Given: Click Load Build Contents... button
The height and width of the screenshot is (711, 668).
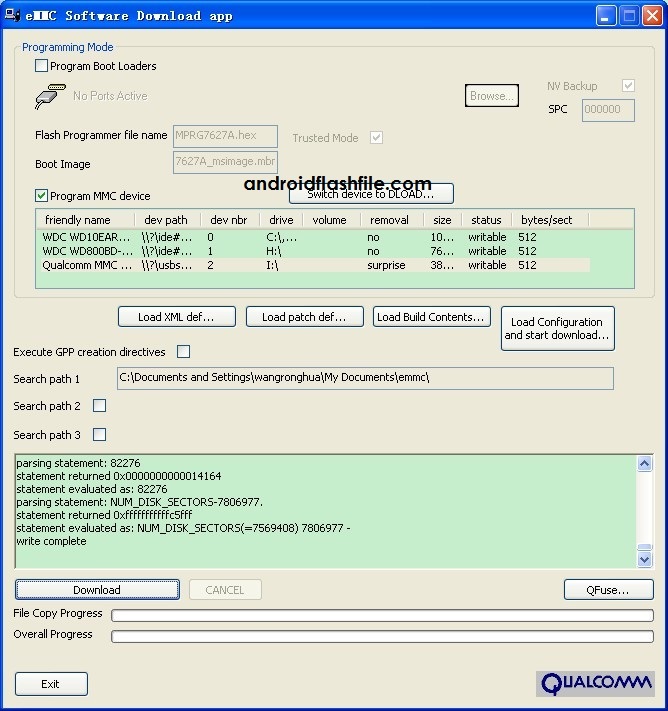Looking at the screenshot, I should click(432, 317).
